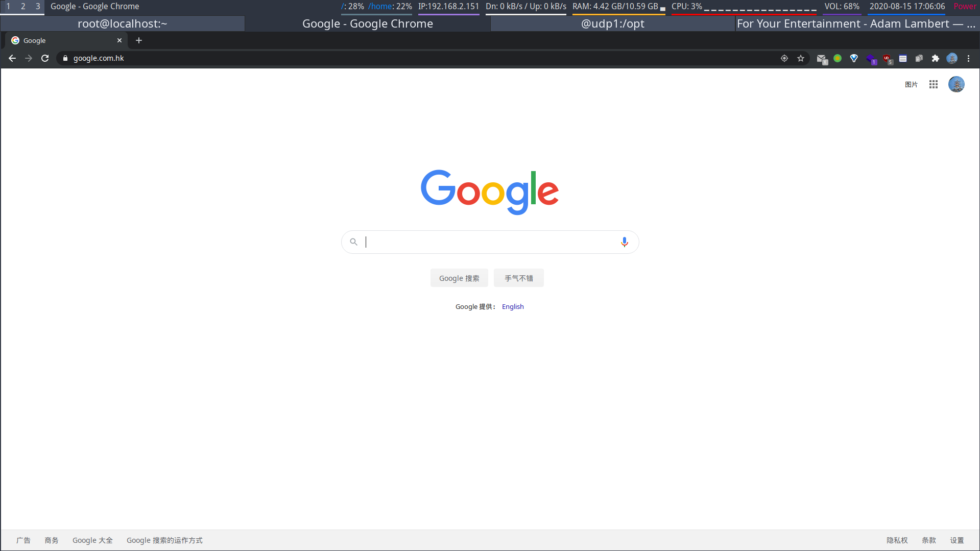This screenshot has height=551, width=980.
Task: Reload the page with the refresh icon
Action: (x=45, y=58)
